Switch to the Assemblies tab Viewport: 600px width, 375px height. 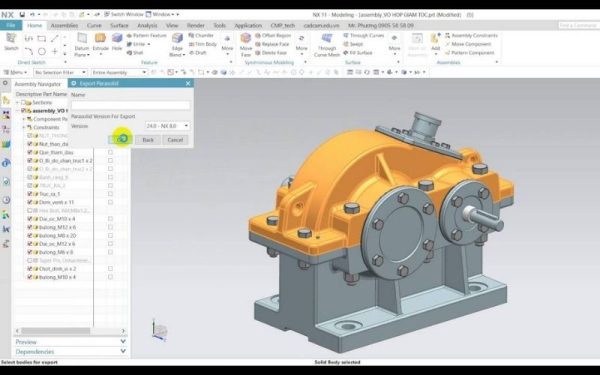(x=64, y=25)
